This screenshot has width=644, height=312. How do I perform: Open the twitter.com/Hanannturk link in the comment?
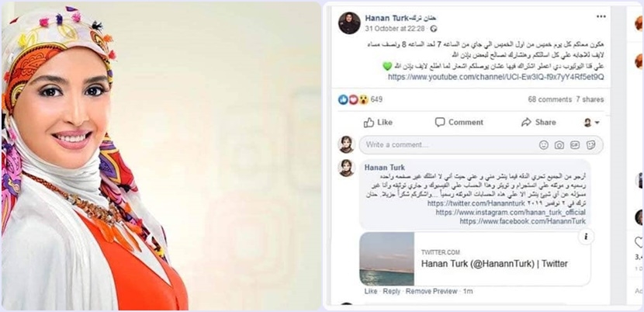pos(476,203)
